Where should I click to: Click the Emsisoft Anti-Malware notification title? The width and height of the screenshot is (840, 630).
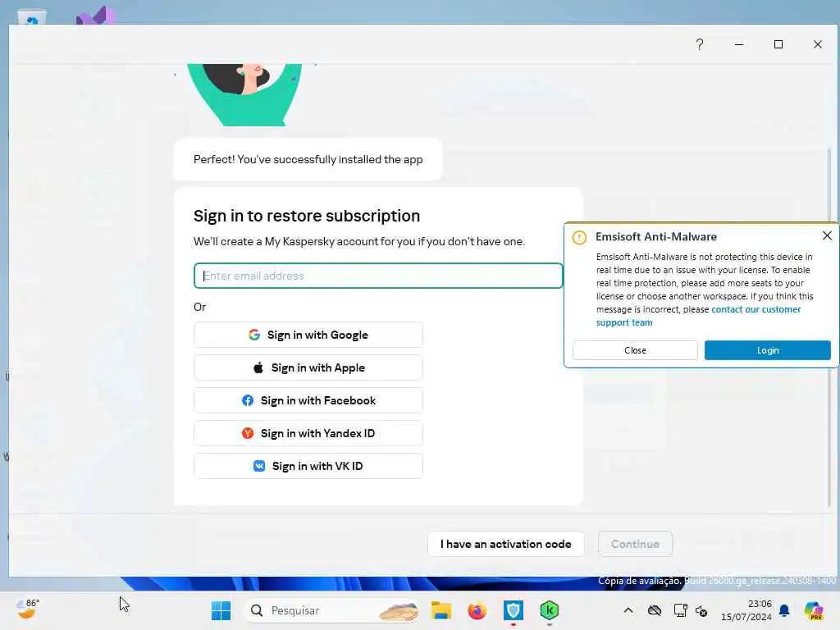(x=655, y=237)
